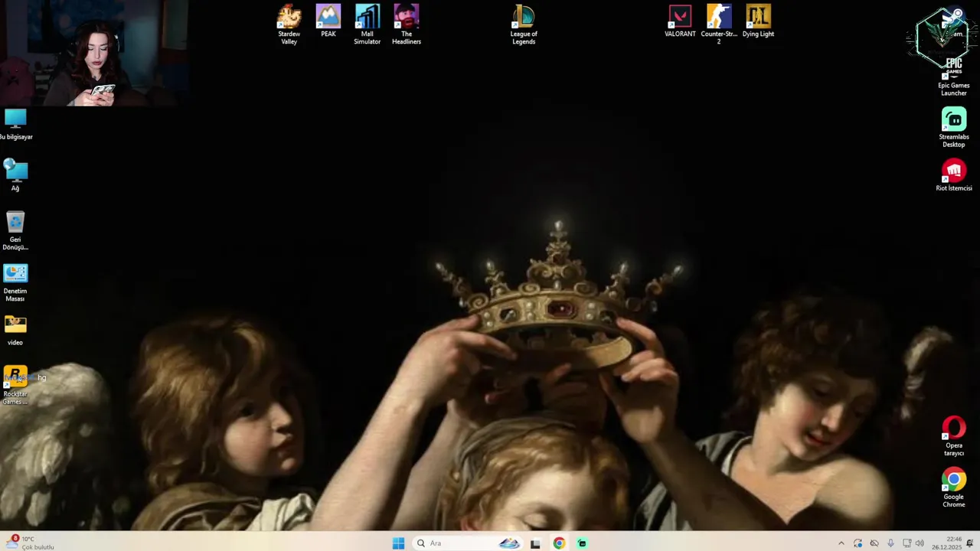This screenshot has width=980, height=551.
Task: Open Stardew Valley desktop shortcut
Action: pos(289,25)
